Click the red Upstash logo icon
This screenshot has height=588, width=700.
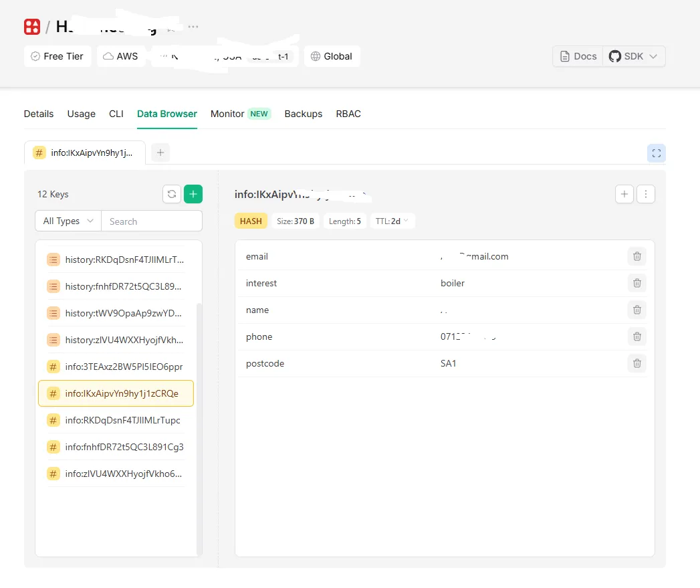(32, 27)
